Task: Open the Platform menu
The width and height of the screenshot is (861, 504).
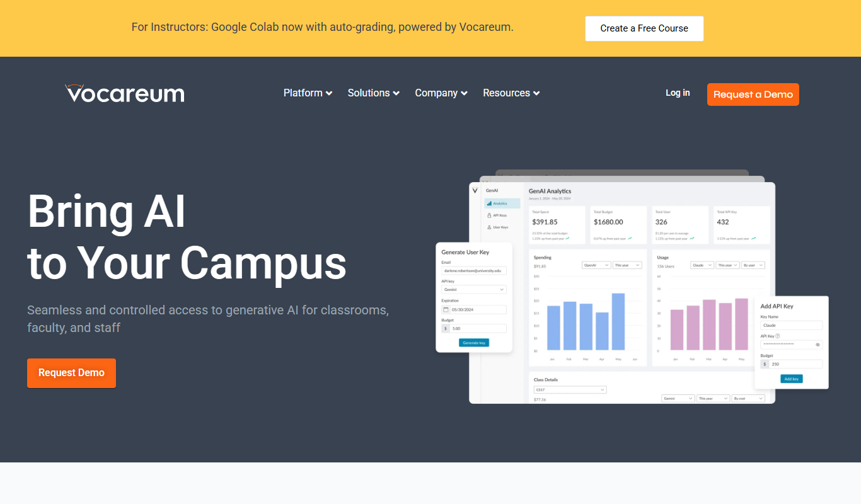Action: point(308,93)
